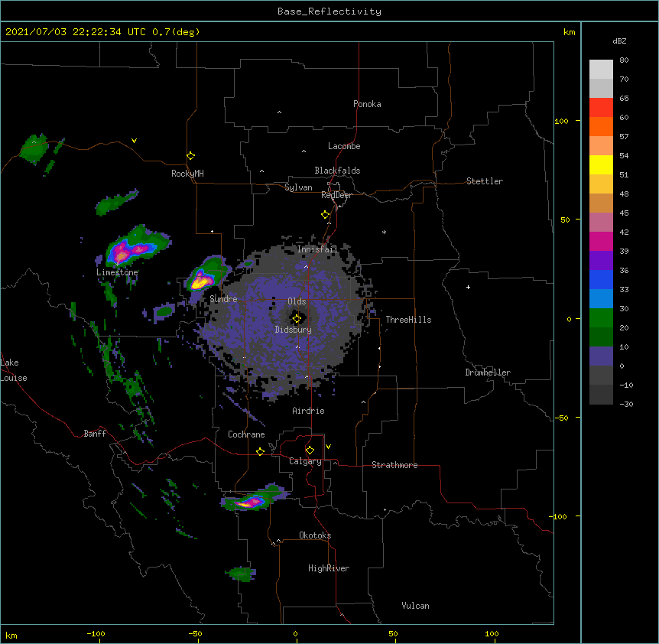Click the Didsbury city label

coord(294,330)
